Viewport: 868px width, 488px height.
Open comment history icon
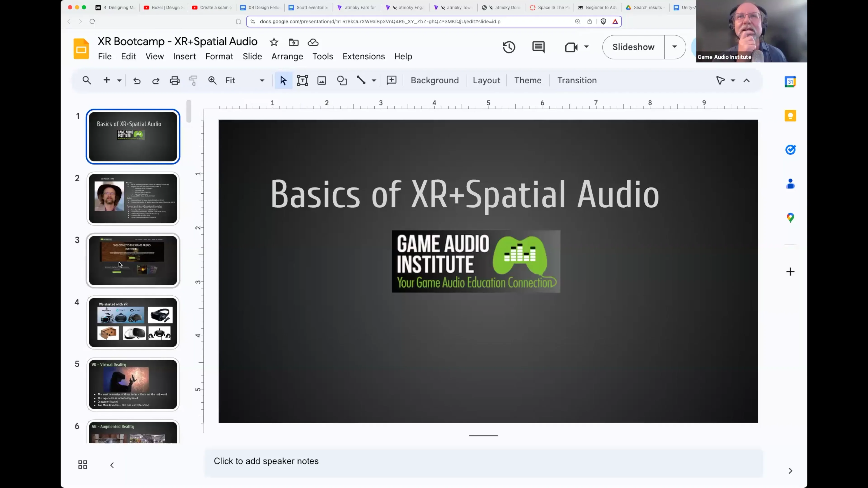pyautogui.click(x=538, y=47)
